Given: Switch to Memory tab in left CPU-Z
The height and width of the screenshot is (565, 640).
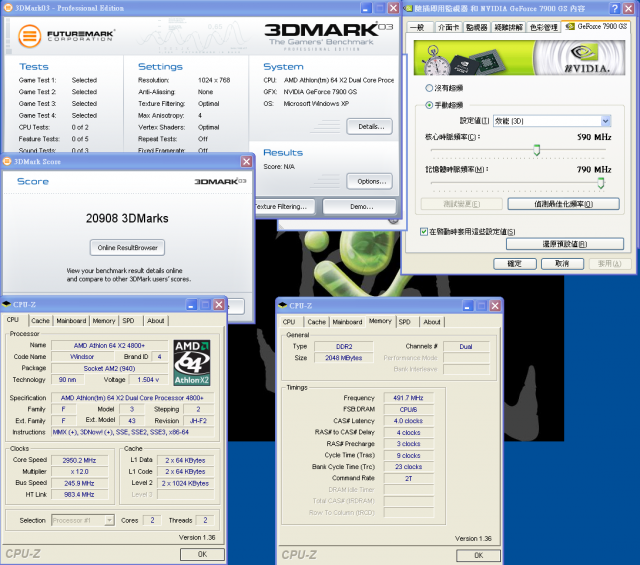Looking at the screenshot, I should (x=104, y=321).
